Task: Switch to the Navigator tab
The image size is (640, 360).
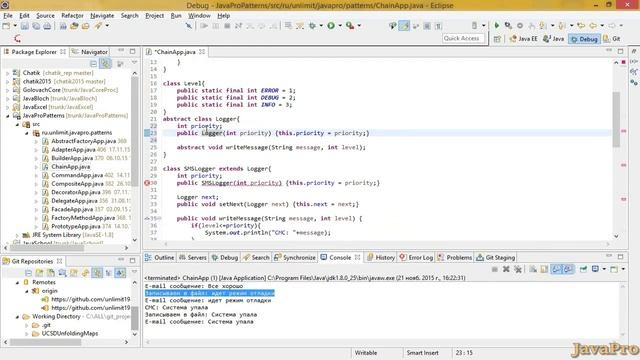Action: [89, 52]
